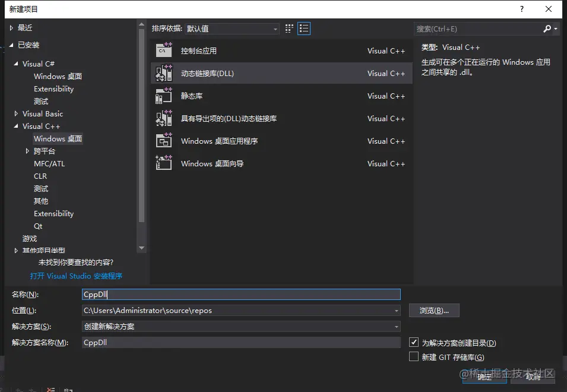
Task: Click the 取消 button
Action: (x=533, y=377)
